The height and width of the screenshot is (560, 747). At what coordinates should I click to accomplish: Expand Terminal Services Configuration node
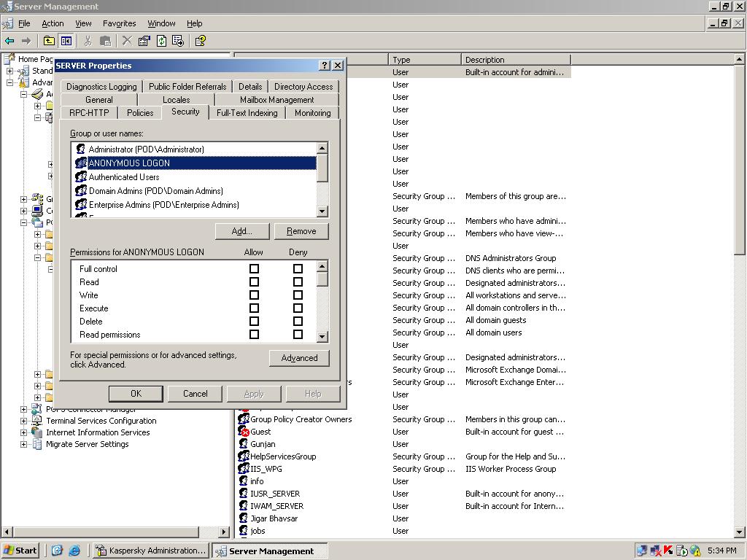[x=24, y=421]
